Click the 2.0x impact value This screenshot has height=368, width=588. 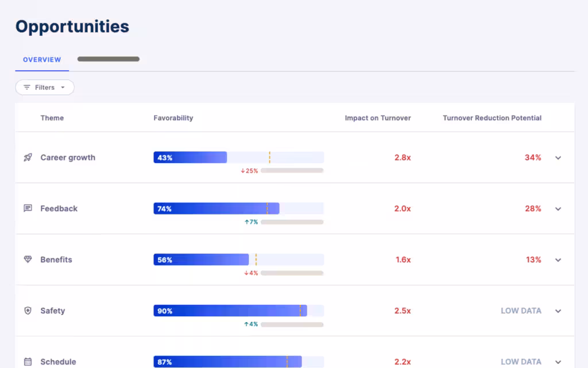(x=403, y=208)
